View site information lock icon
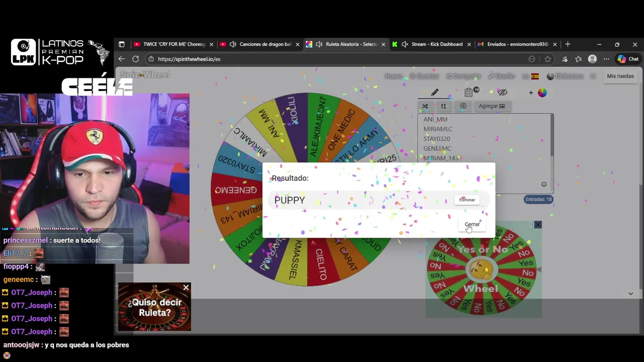This screenshot has height=362, width=644. point(151,59)
